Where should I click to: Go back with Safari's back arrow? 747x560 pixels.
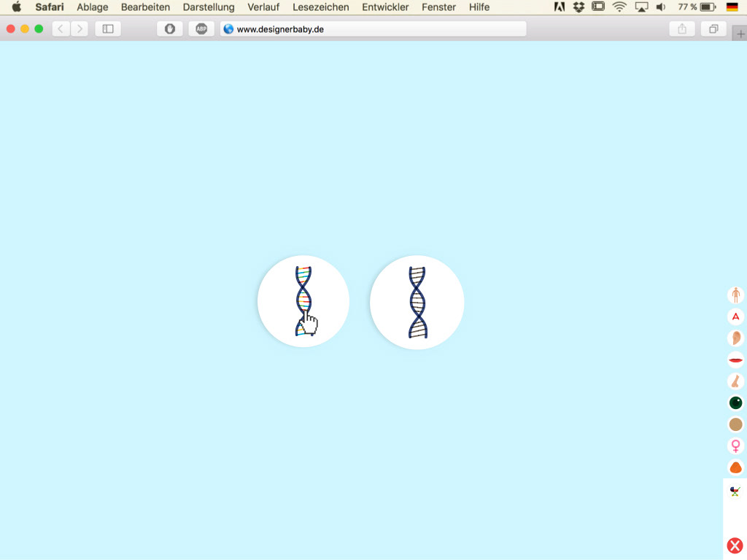(61, 29)
